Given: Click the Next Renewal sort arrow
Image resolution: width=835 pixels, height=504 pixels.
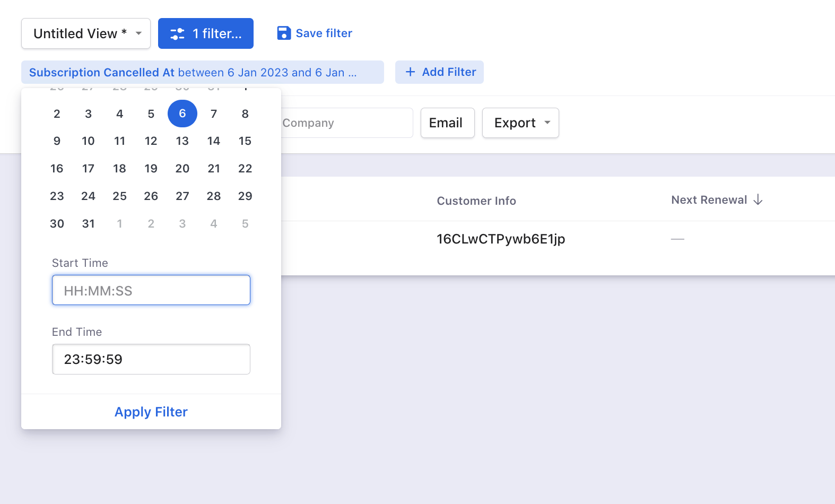Looking at the screenshot, I should (758, 200).
